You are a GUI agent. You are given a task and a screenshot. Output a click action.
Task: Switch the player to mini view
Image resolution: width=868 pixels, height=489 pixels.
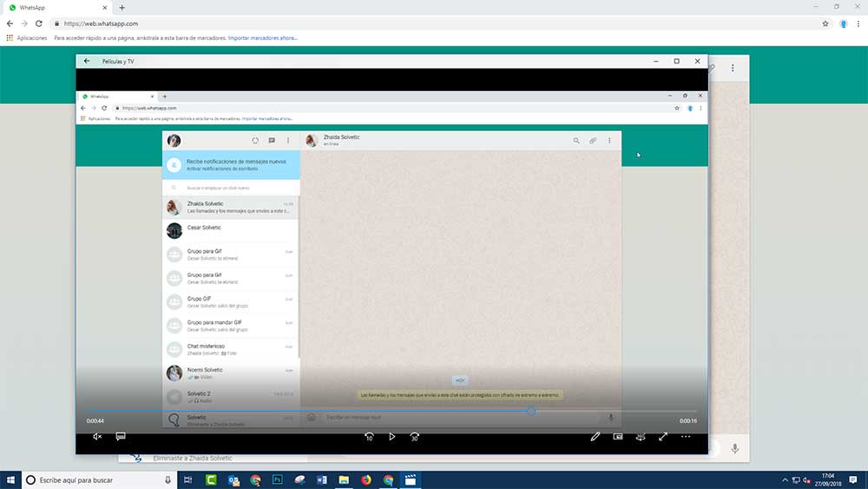[618, 436]
